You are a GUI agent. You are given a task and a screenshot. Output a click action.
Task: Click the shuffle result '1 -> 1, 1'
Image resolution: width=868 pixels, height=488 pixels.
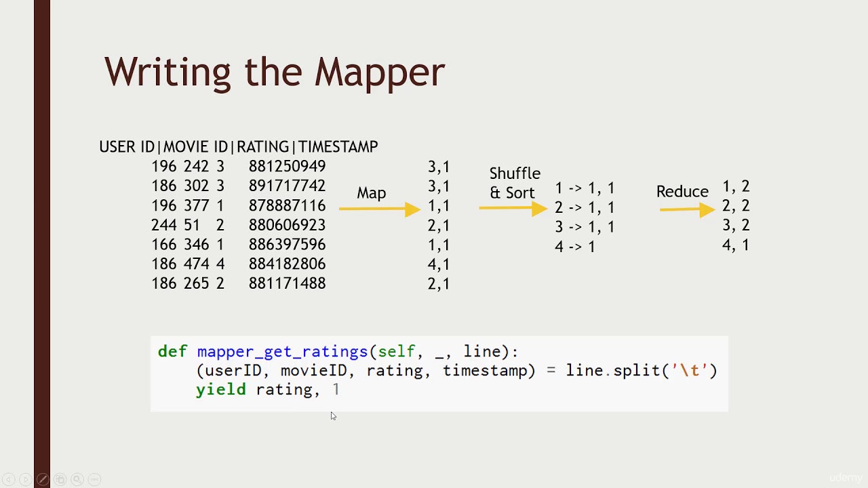point(585,188)
